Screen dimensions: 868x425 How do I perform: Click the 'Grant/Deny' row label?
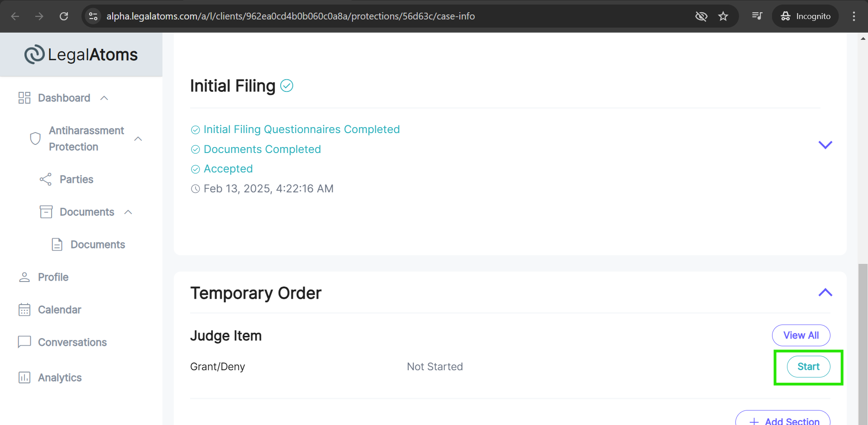(218, 367)
